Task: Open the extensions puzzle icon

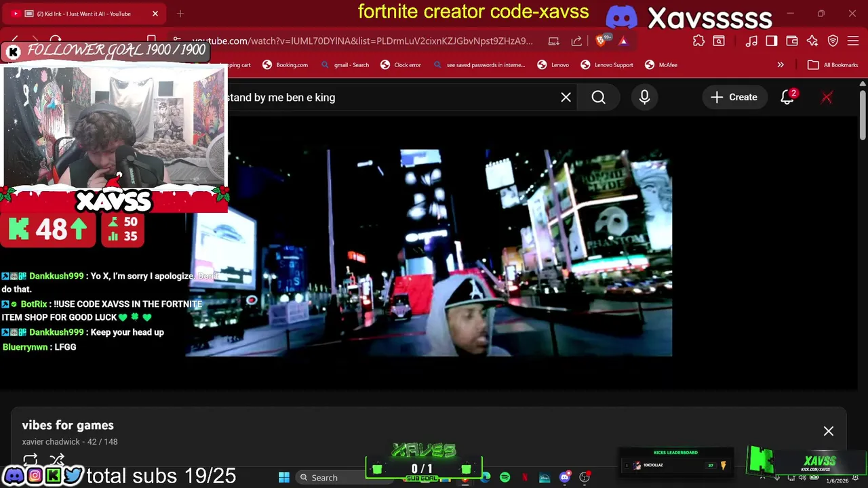Action: (x=698, y=41)
